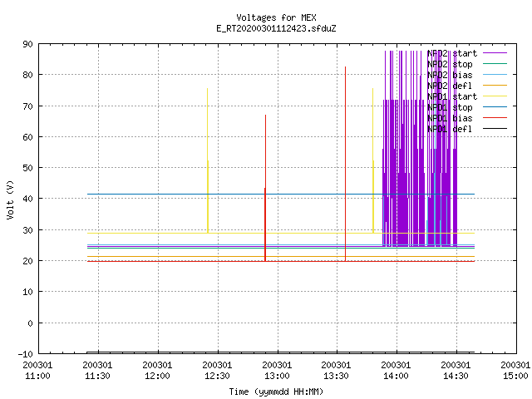Click the green line sample for NPD2 stop

(x=495, y=63)
